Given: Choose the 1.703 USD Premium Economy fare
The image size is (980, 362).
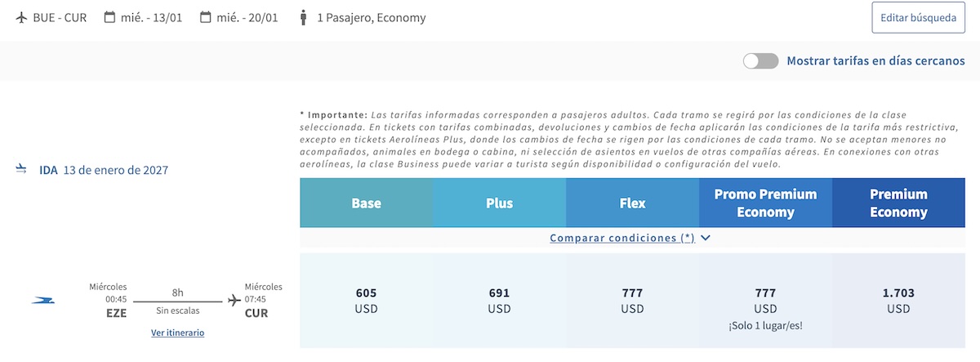Looking at the screenshot, I should (899, 300).
